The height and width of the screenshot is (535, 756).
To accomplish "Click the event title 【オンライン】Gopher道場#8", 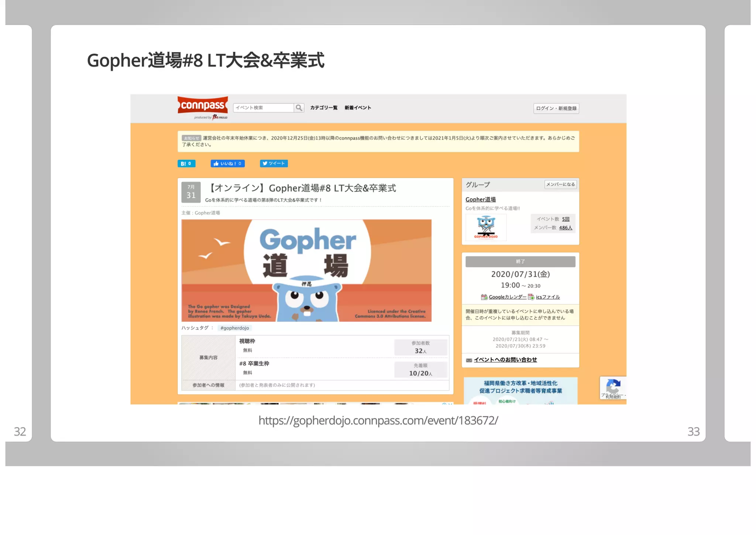I will pyautogui.click(x=301, y=188).
